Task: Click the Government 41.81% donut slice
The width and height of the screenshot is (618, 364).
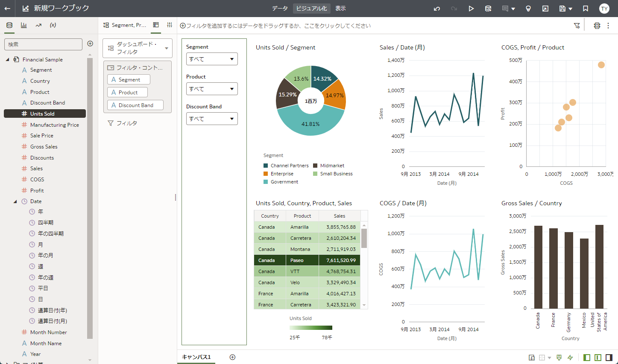Action: point(310,124)
